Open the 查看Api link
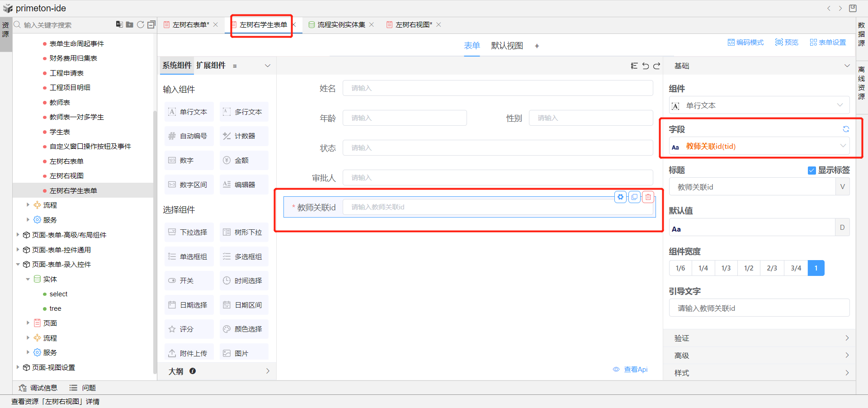The width and height of the screenshot is (868, 408). (631, 370)
